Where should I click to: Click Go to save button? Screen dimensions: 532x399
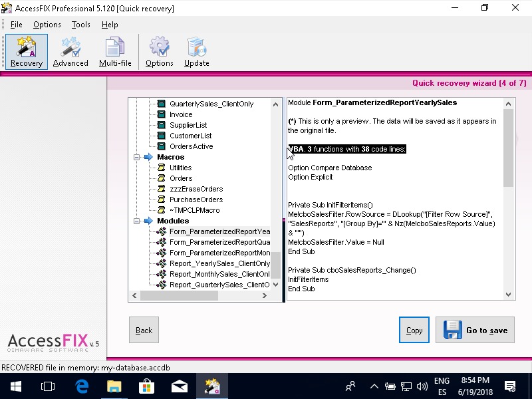(475, 330)
